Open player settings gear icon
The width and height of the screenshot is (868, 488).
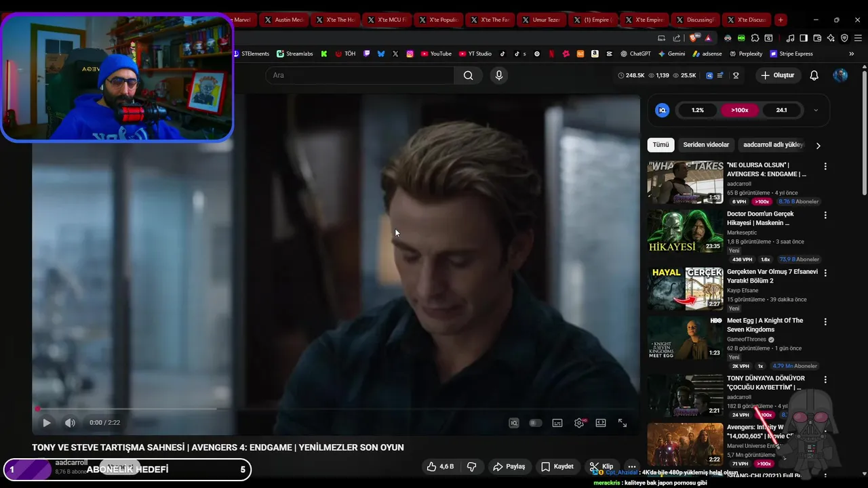click(x=579, y=423)
